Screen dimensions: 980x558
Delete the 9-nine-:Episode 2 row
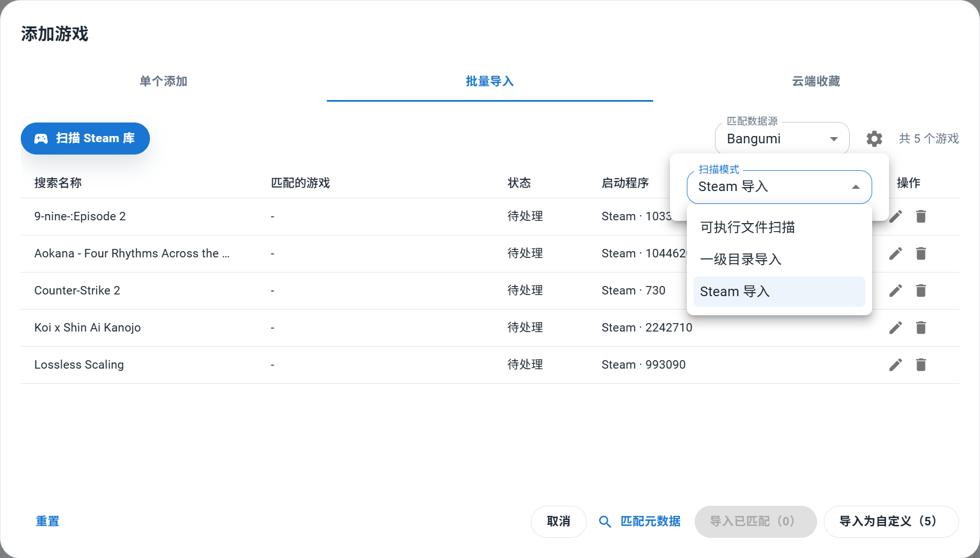click(x=921, y=216)
